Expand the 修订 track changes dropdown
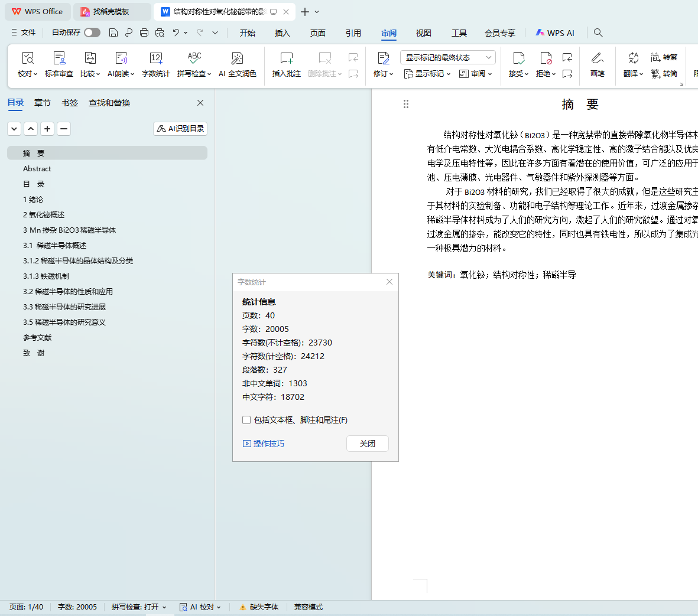The height and width of the screenshot is (616, 698). coord(383,64)
